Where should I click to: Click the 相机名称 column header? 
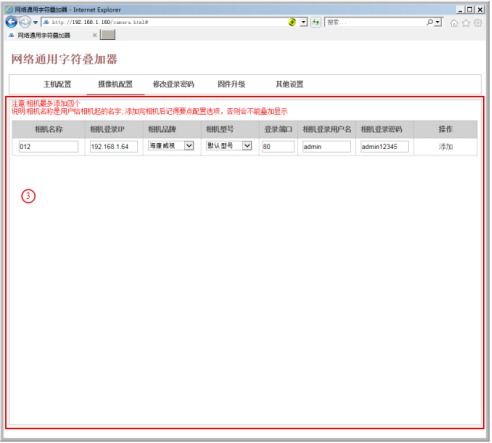point(49,129)
